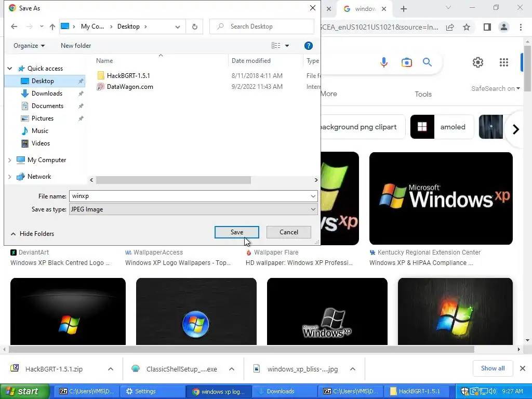
Task: Close the Chrome downloads bar
Action: pos(523,368)
